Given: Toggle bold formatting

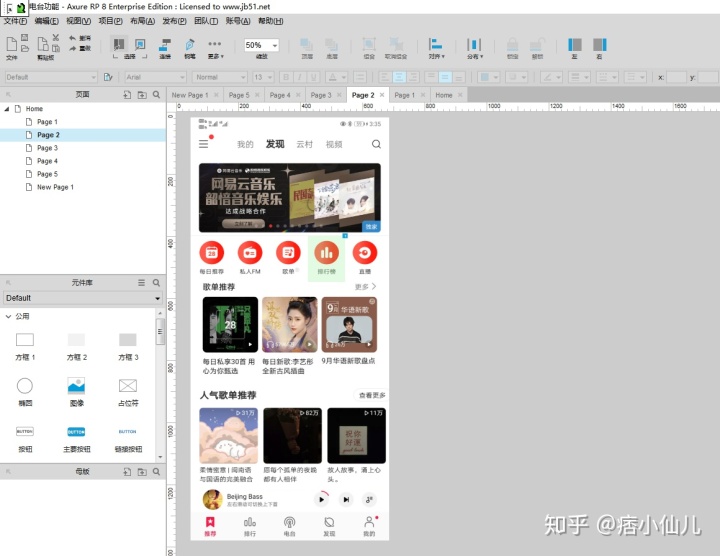Looking at the screenshot, I should click(x=286, y=77).
